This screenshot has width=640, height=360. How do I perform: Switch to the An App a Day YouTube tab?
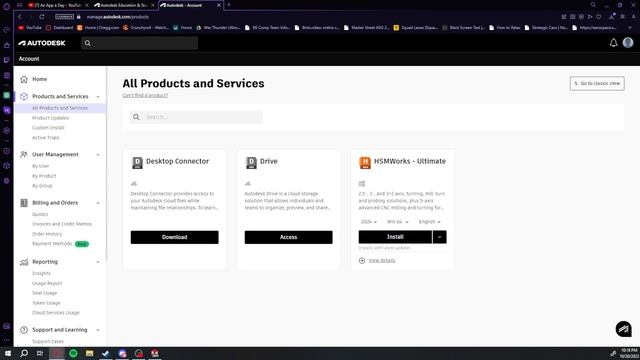click(x=58, y=5)
